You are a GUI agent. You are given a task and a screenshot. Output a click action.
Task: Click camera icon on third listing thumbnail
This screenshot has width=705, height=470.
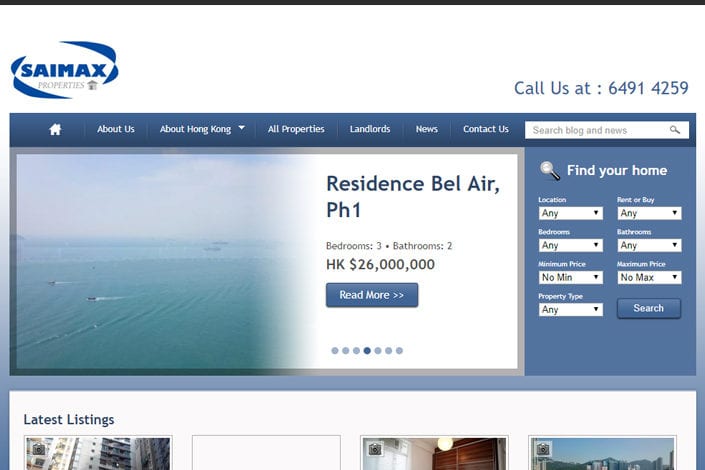click(375, 449)
